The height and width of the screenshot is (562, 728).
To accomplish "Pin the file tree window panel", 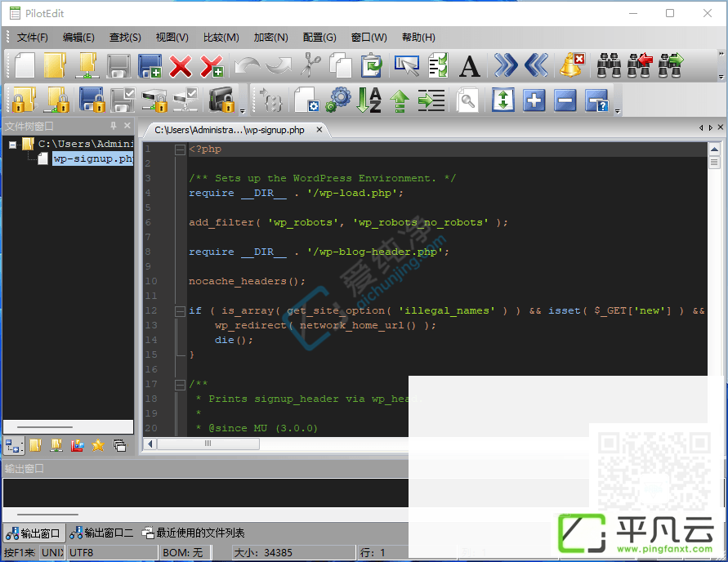I will [x=114, y=126].
